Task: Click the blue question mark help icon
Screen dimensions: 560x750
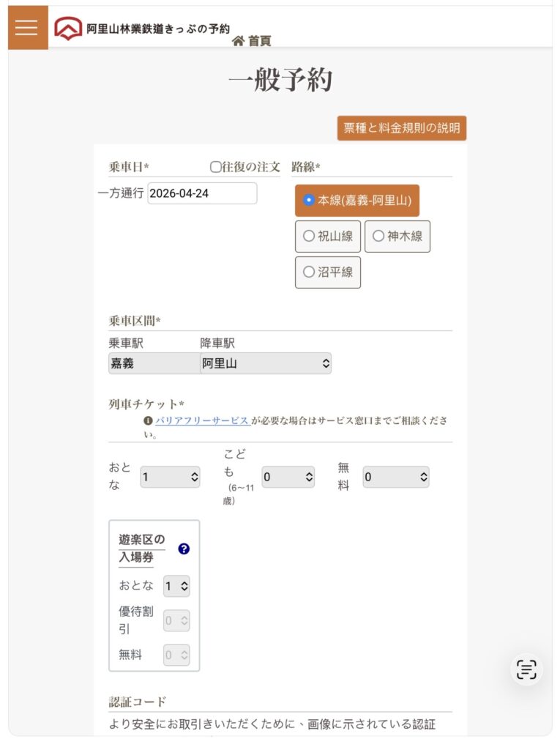Action: (x=184, y=549)
